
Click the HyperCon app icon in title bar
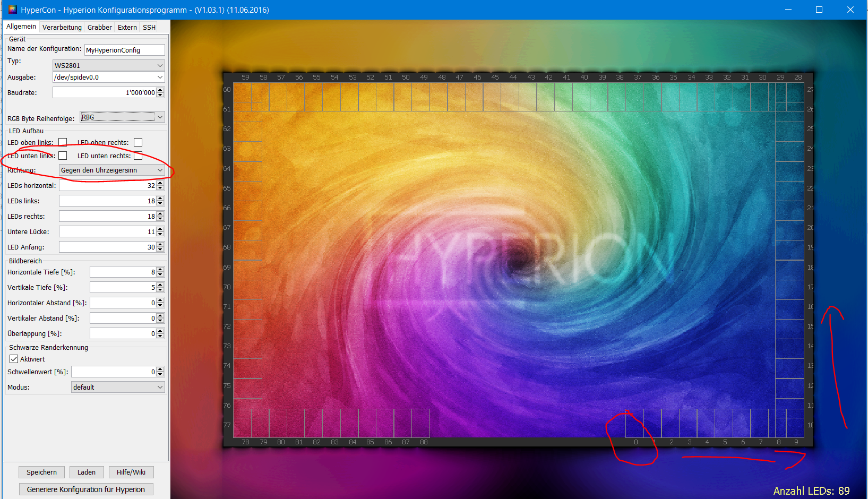pyautogui.click(x=12, y=10)
